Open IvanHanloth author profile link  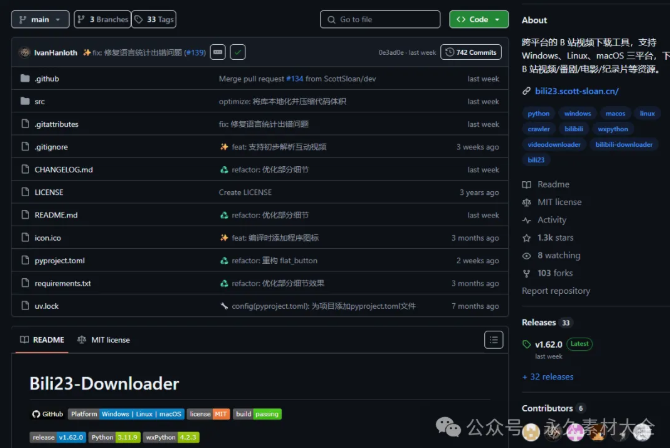coord(56,53)
